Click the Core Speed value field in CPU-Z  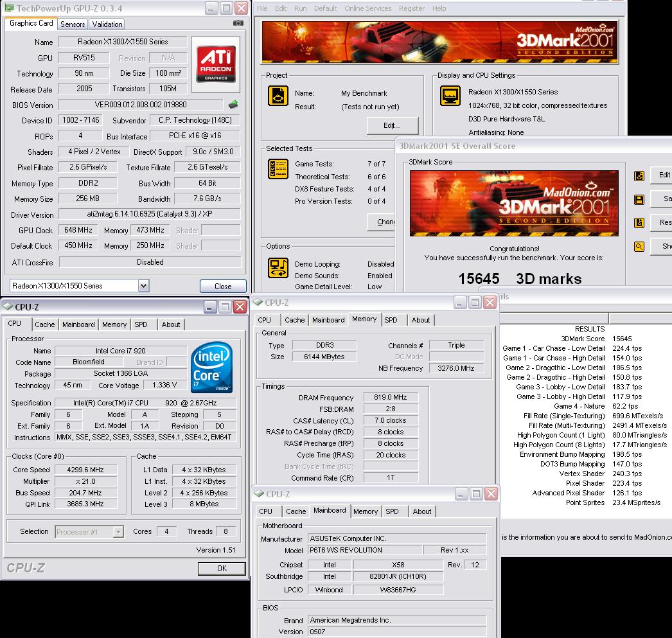click(x=85, y=470)
